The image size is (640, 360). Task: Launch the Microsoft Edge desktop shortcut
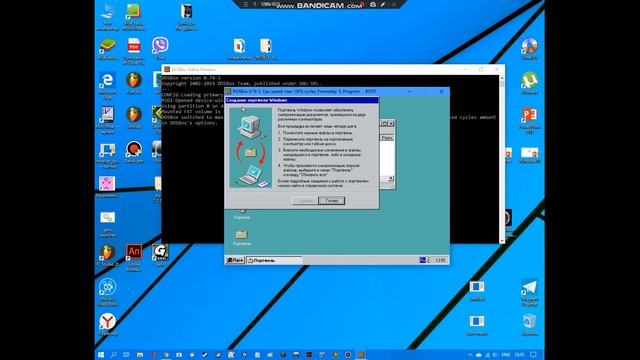[x=107, y=85]
